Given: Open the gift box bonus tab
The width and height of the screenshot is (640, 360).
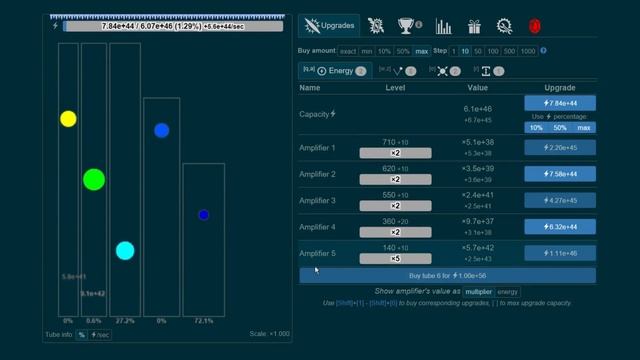Looking at the screenshot, I should click(474, 27).
